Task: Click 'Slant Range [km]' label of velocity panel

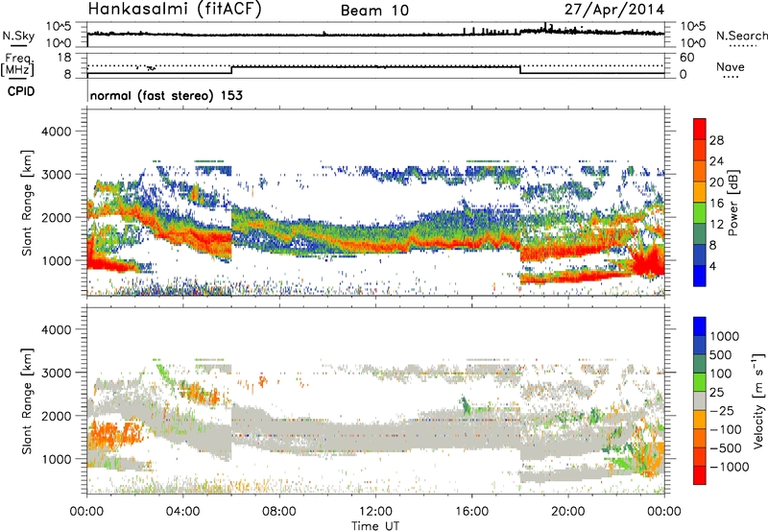Action: [x=27, y=400]
